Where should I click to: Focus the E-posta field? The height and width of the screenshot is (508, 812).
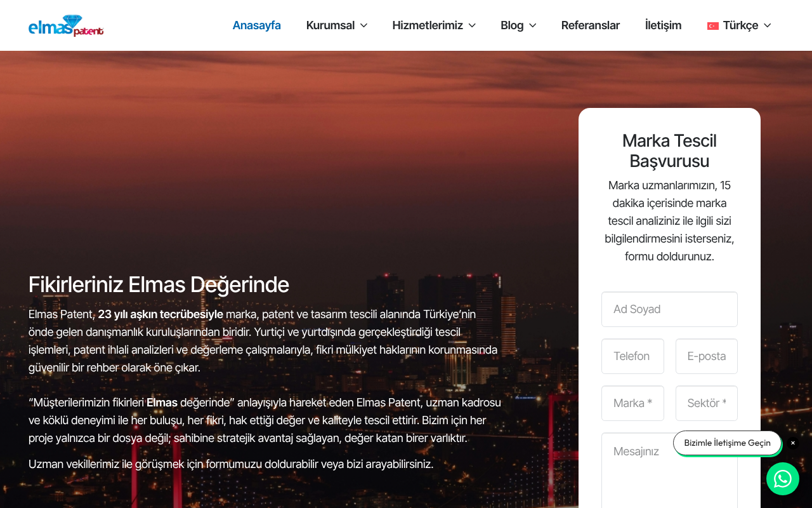707,356
